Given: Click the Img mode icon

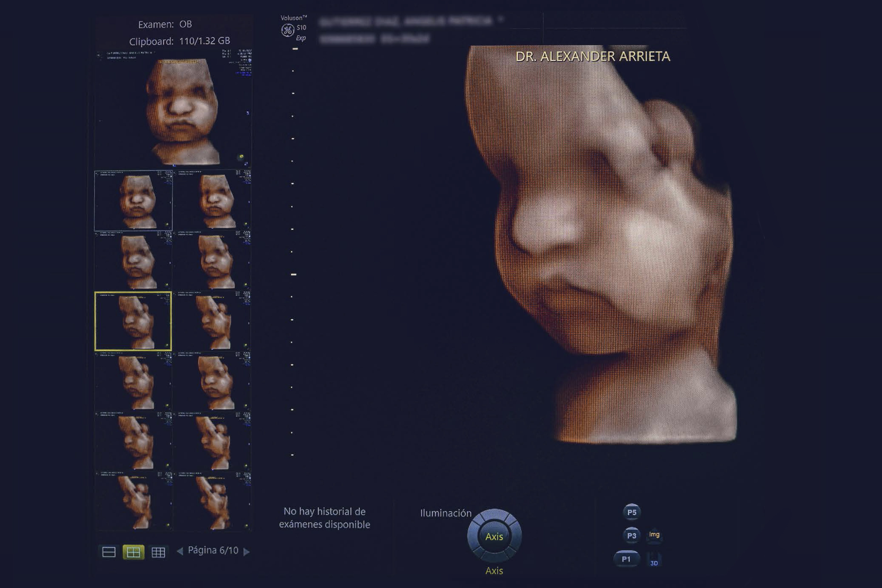Looking at the screenshot, I should coord(654,535).
